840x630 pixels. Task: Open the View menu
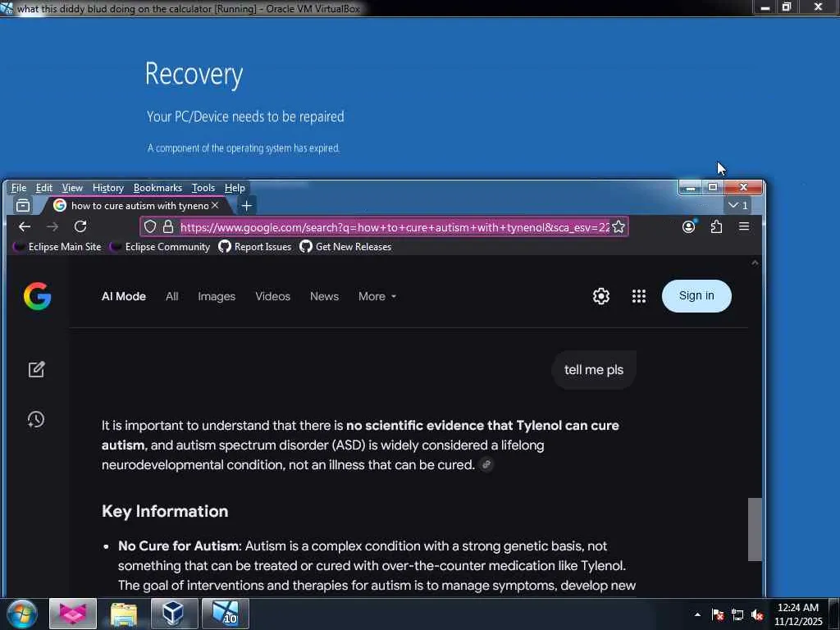click(x=72, y=188)
